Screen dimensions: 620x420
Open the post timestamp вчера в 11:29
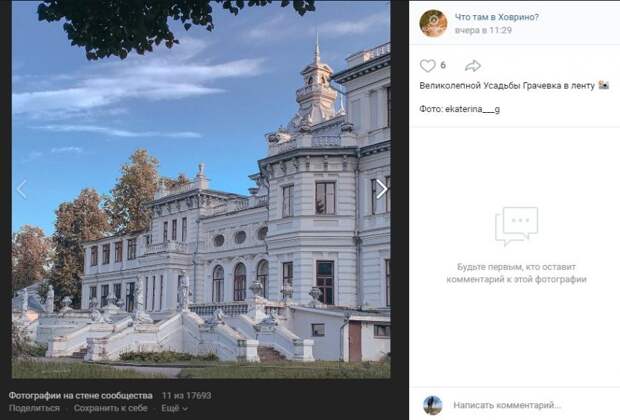pyautogui.click(x=483, y=30)
